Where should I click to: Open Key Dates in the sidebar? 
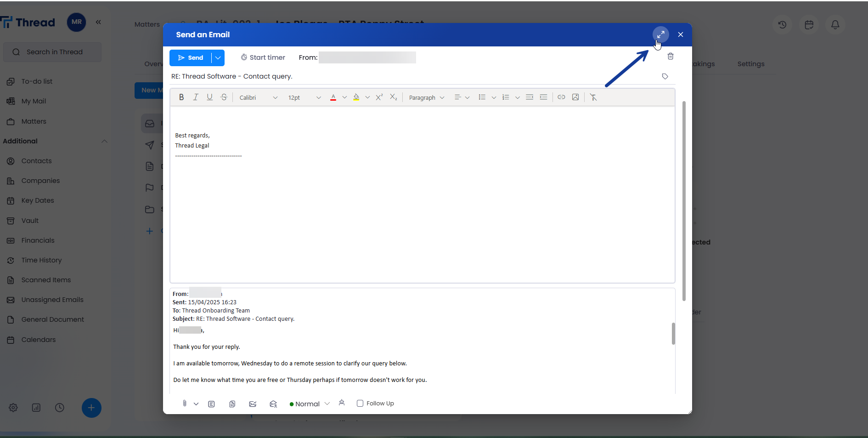(x=38, y=200)
